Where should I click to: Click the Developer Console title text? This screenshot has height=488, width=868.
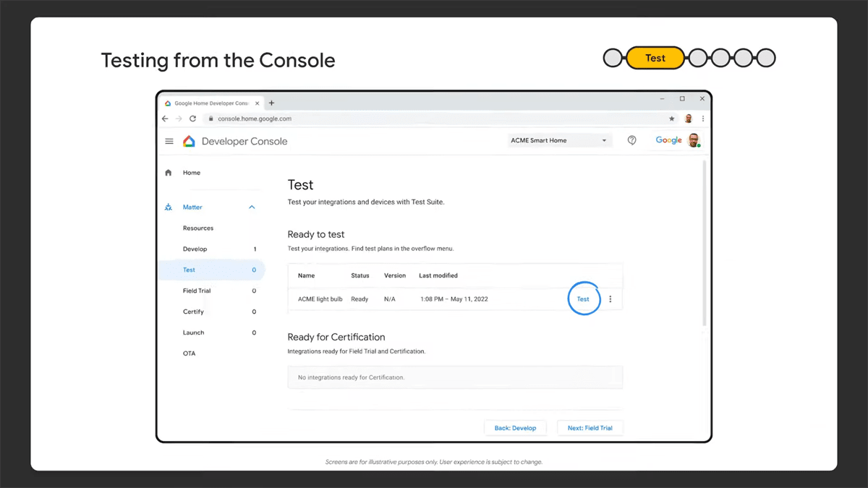[244, 141]
